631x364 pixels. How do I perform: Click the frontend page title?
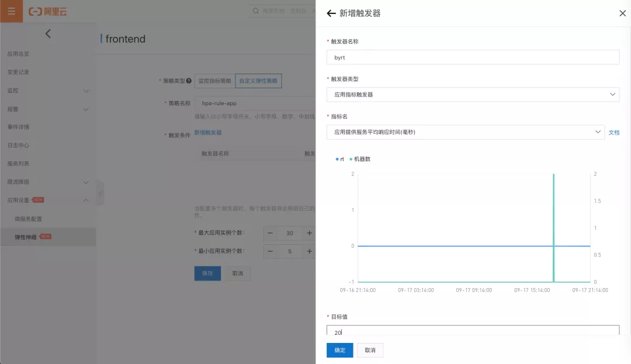point(125,39)
